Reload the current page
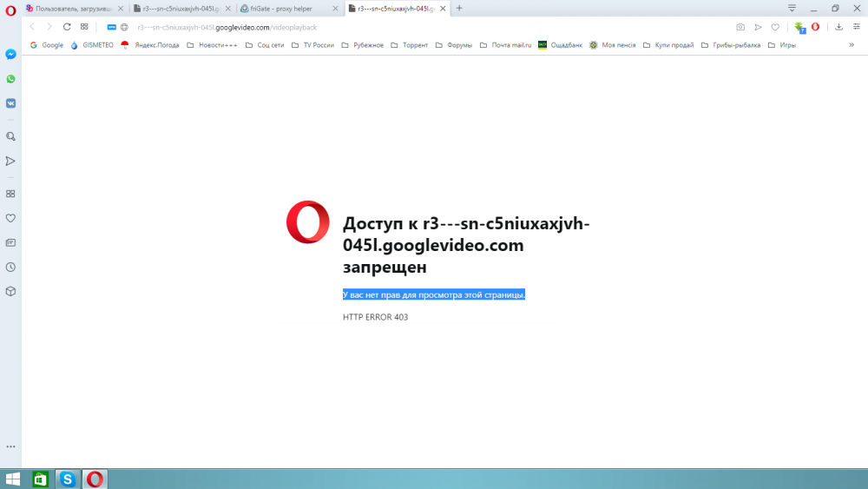The width and height of the screenshot is (868, 489). coord(67,27)
